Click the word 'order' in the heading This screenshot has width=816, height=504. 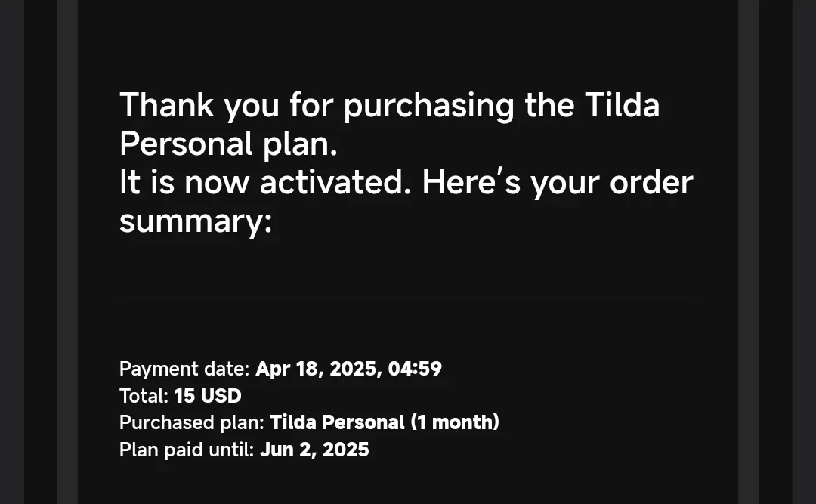tap(651, 182)
